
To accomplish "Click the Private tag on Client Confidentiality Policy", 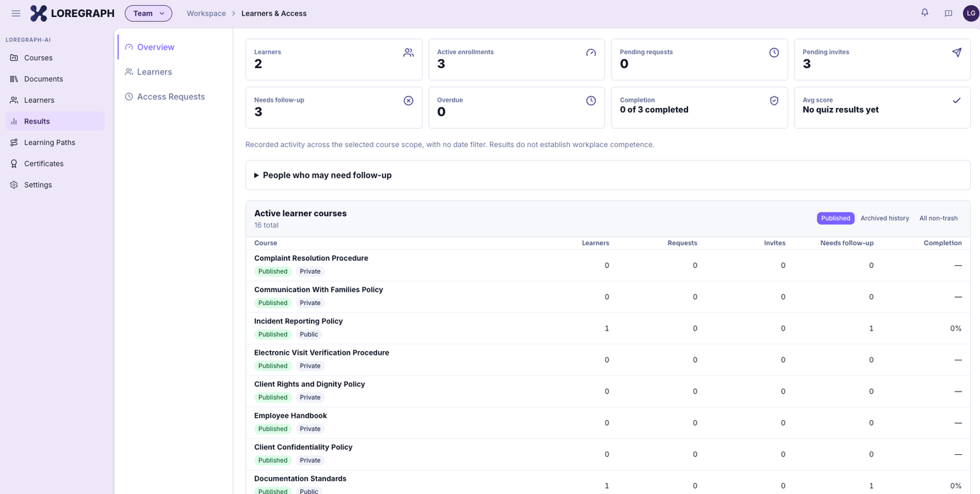I will pyautogui.click(x=310, y=461).
